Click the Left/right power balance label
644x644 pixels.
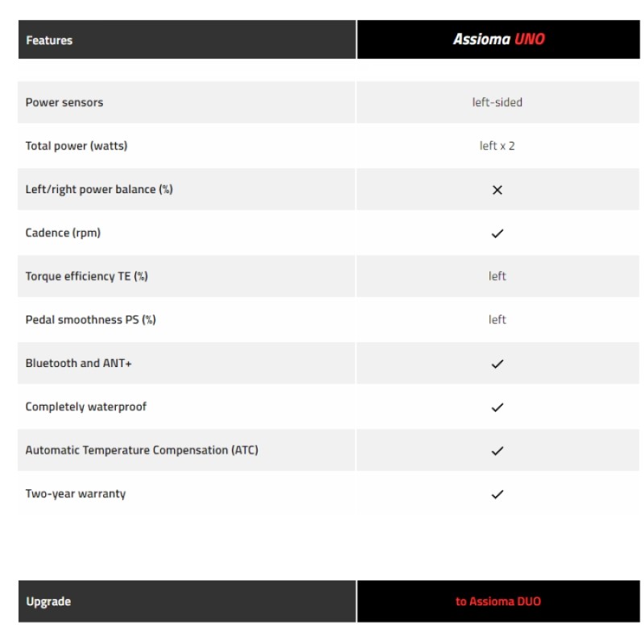point(99,189)
